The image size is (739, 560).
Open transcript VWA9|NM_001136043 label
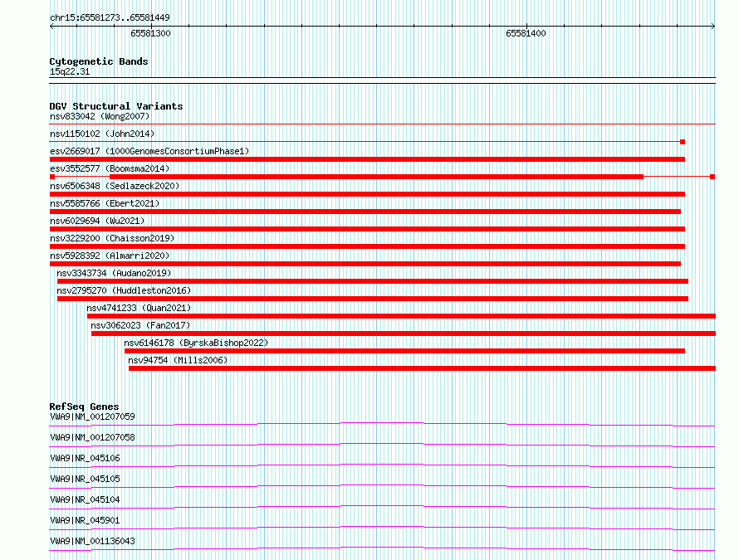click(x=92, y=541)
